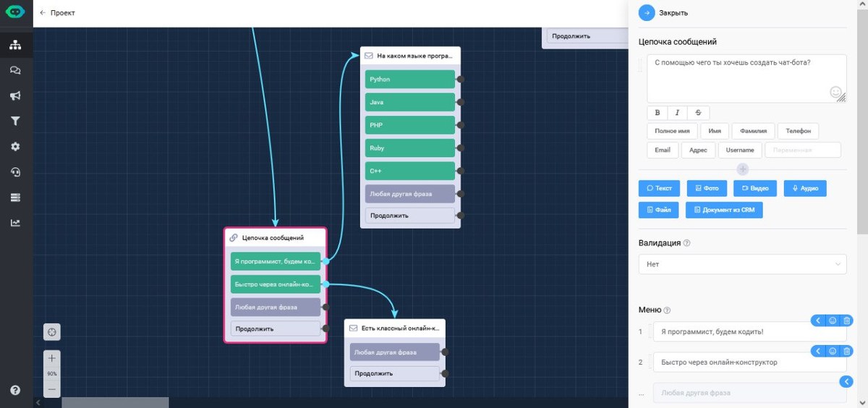Open the analytics chart icon in the sidebar
The image size is (868, 408).
[x=15, y=223]
